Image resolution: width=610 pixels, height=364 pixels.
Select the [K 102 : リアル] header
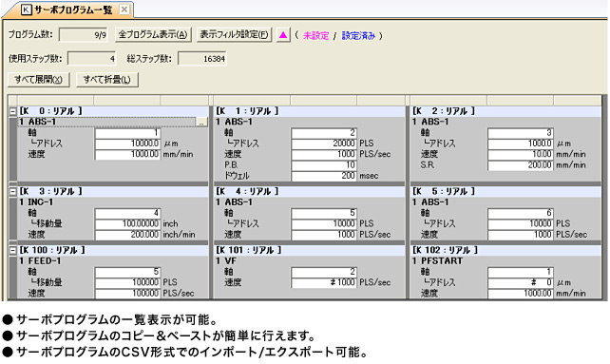coord(505,250)
